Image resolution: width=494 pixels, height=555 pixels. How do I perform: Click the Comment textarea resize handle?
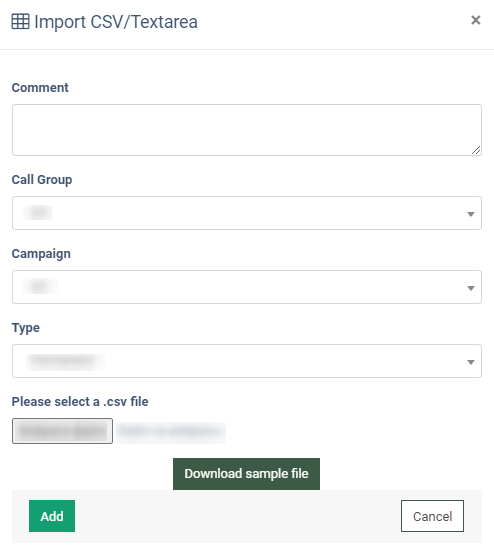(476, 150)
